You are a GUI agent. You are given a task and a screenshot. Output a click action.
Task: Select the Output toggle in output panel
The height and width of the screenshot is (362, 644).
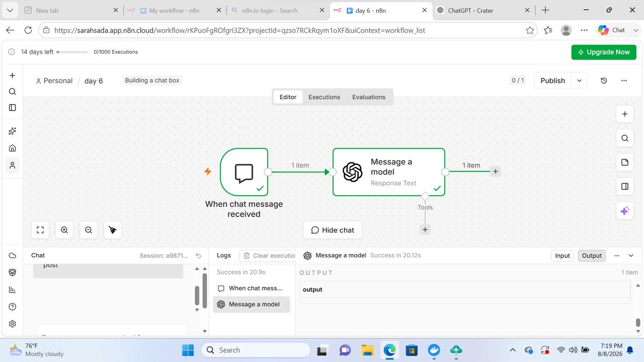[592, 256]
